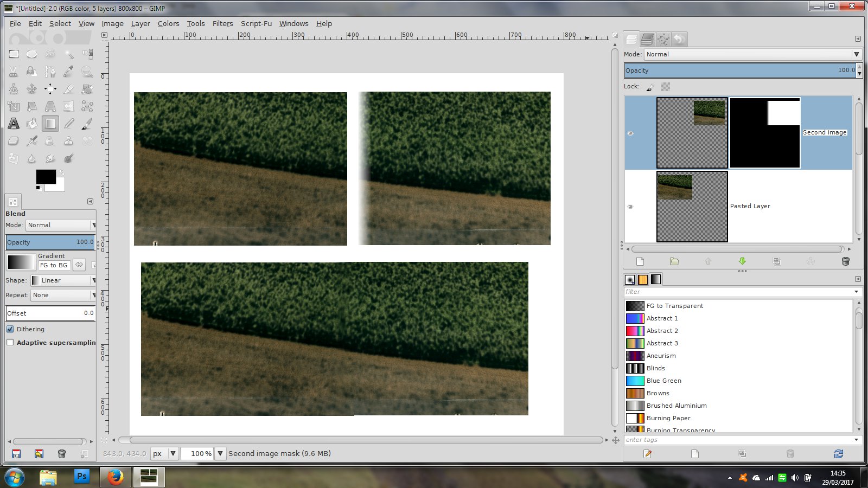Open the File menu
The height and width of the screenshot is (488, 868).
(x=15, y=23)
